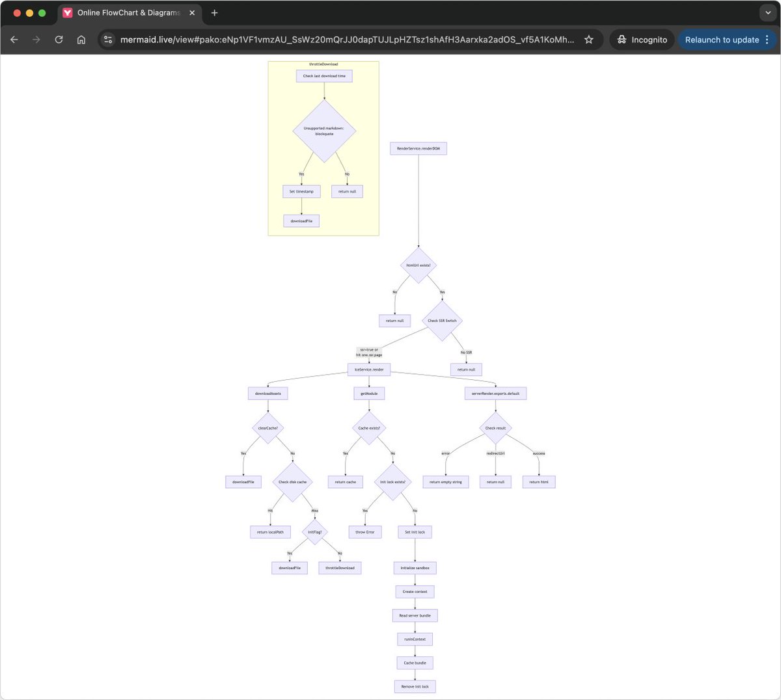This screenshot has width=781, height=700.
Task: Select the clearCache? decision diamond
Action: 268,428
